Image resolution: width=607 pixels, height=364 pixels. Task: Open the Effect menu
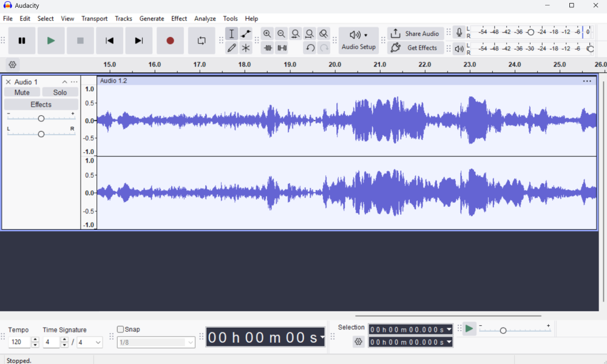(x=179, y=19)
